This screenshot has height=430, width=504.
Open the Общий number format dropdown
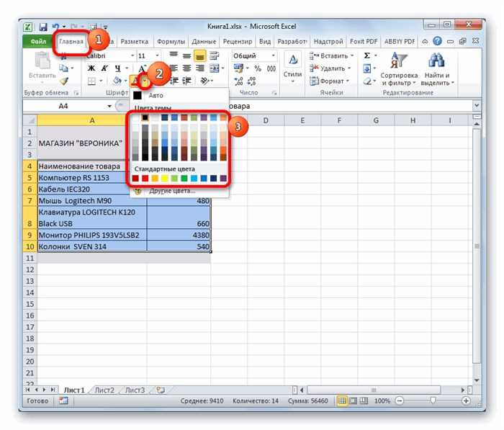(273, 56)
